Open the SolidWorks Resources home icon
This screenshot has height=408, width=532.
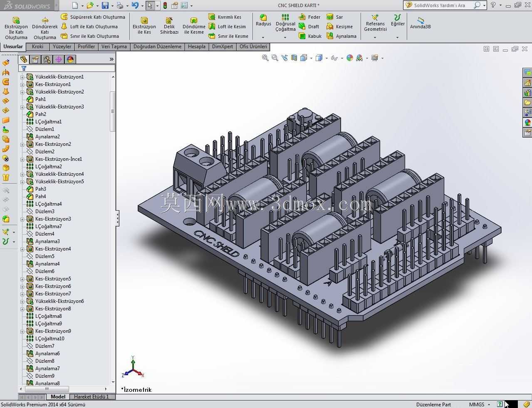pyautogui.click(x=527, y=83)
